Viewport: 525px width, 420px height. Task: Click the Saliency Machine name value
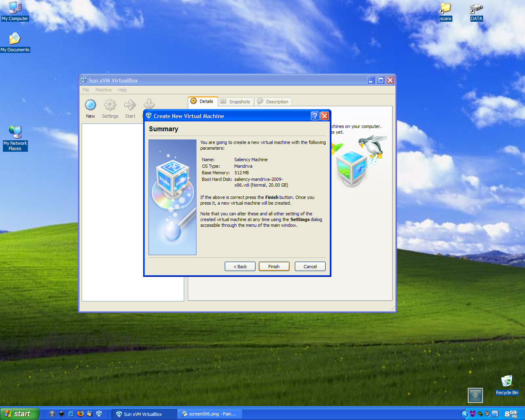pos(251,160)
